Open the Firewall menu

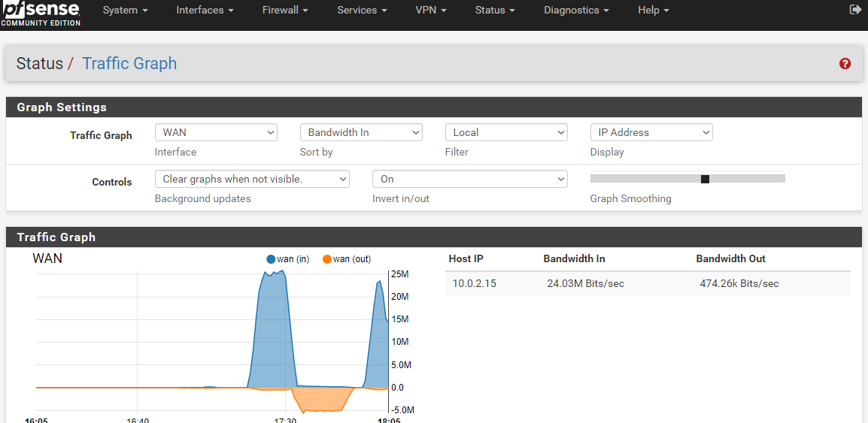[286, 11]
